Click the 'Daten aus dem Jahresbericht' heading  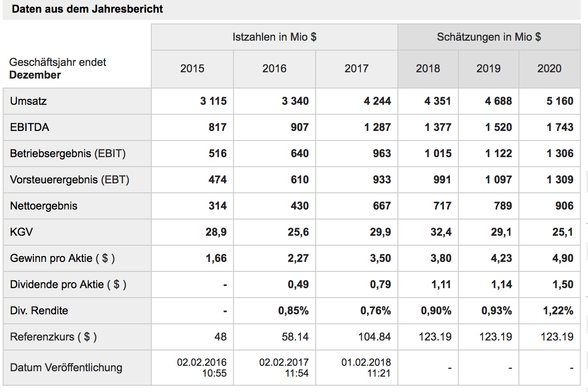[x=88, y=9]
